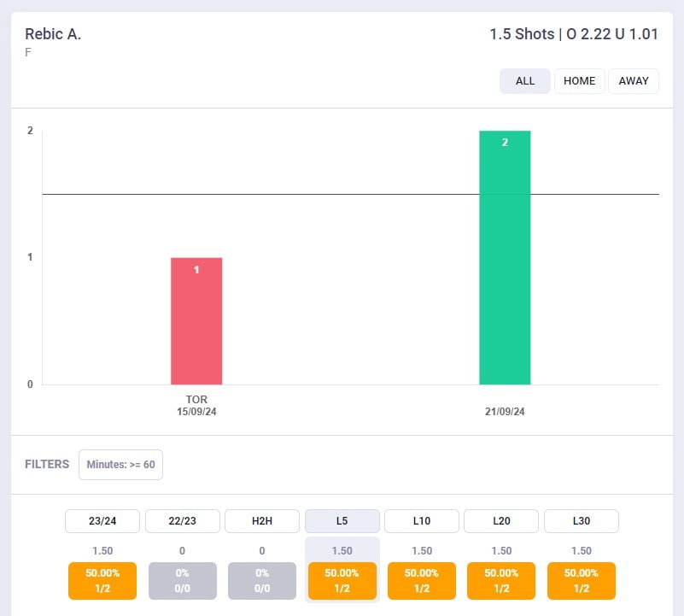The image size is (684, 616).
Task: Click the 1.50 average under L20
Action: (501, 551)
